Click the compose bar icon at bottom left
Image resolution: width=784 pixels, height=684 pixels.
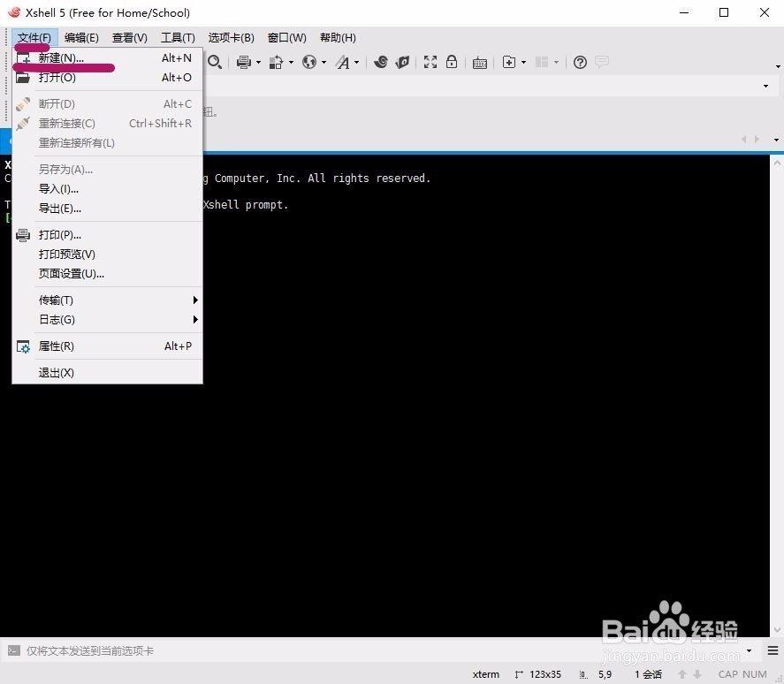point(14,650)
